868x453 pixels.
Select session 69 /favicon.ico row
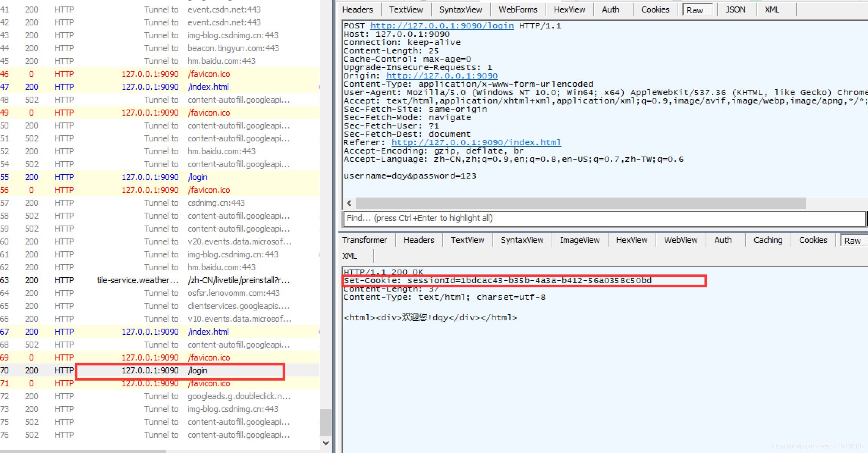click(x=159, y=357)
